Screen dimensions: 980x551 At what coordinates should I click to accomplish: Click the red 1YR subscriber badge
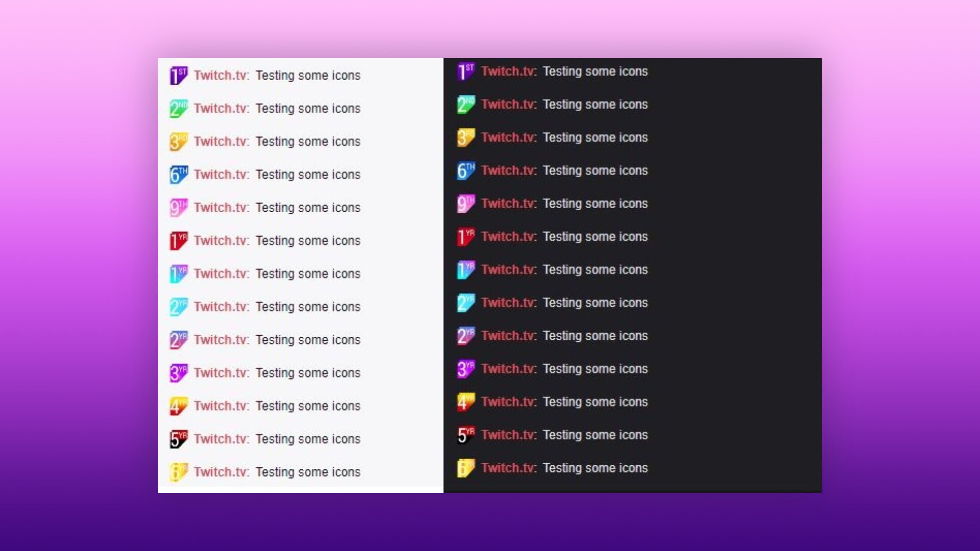179,240
